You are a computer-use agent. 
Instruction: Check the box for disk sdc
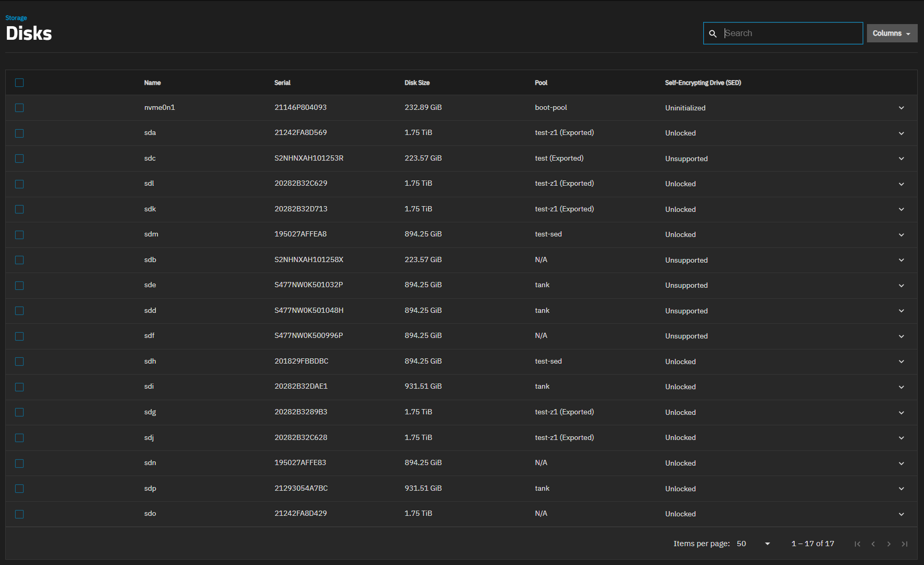coord(19,159)
